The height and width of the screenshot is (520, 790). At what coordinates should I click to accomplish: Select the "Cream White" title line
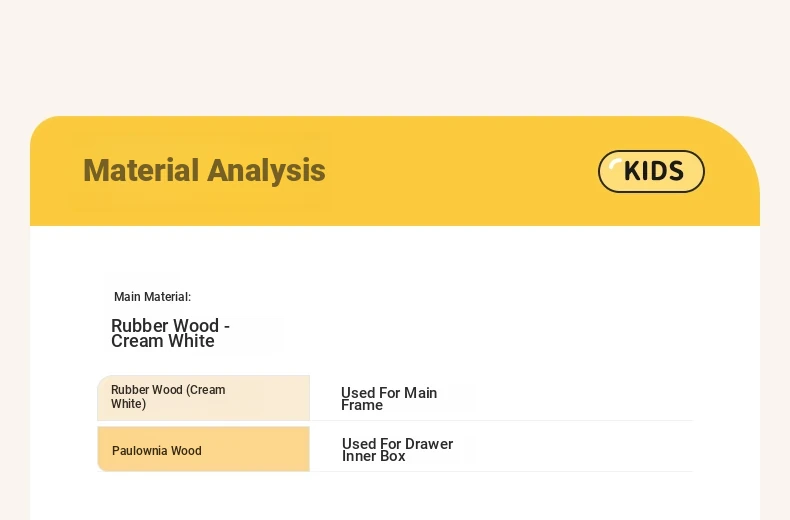[x=163, y=341]
